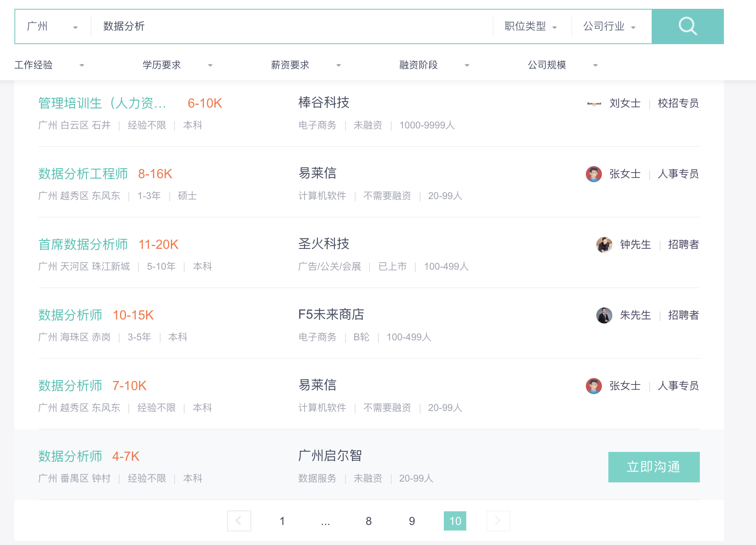Click the 10-15K salary text

pyautogui.click(x=133, y=315)
